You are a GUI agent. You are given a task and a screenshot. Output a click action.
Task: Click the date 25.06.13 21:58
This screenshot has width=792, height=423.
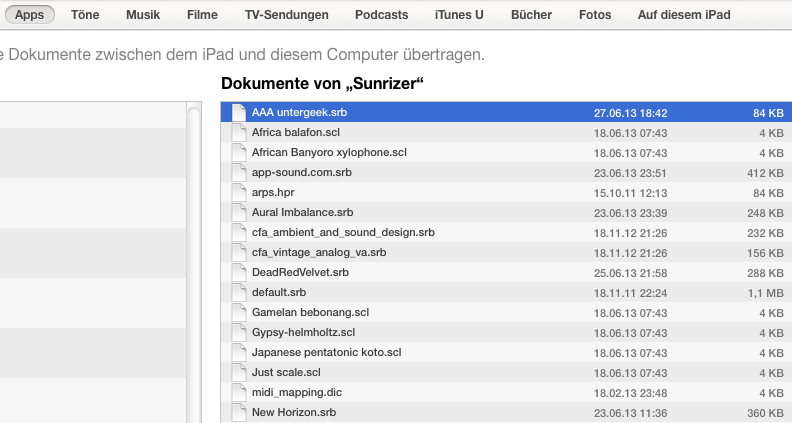630,273
